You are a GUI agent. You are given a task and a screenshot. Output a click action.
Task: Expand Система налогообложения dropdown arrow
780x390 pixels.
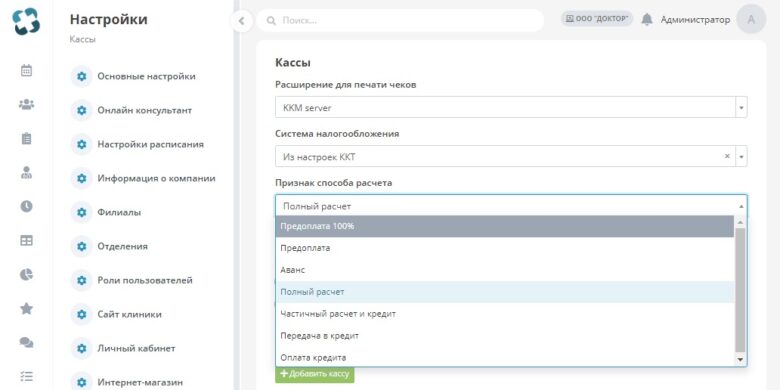click(741, 157)
